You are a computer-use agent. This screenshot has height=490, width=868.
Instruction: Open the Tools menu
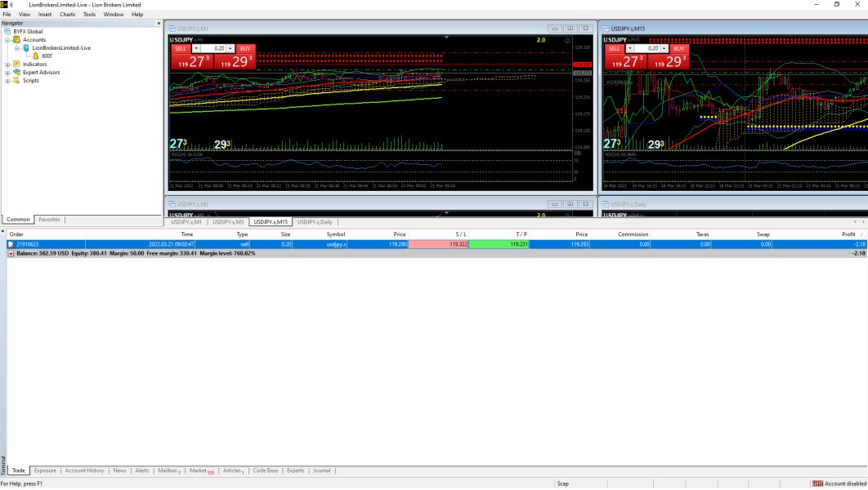89,15
